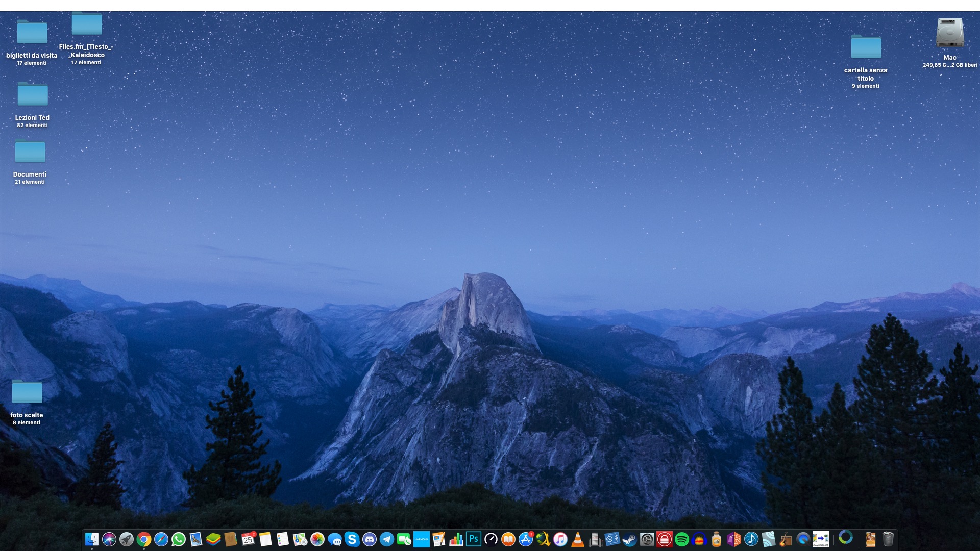980x551 pixels.
Task: Open the Trash in dock
Action: (888, 539)
